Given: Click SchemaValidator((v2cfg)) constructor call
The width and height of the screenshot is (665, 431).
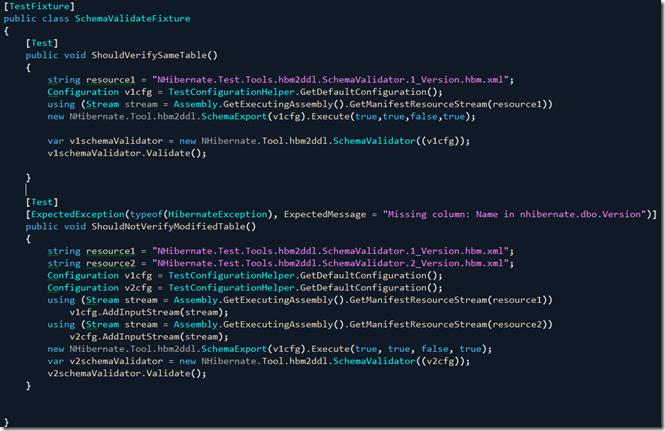Looking at the screenshot, I should click(401, 361).
